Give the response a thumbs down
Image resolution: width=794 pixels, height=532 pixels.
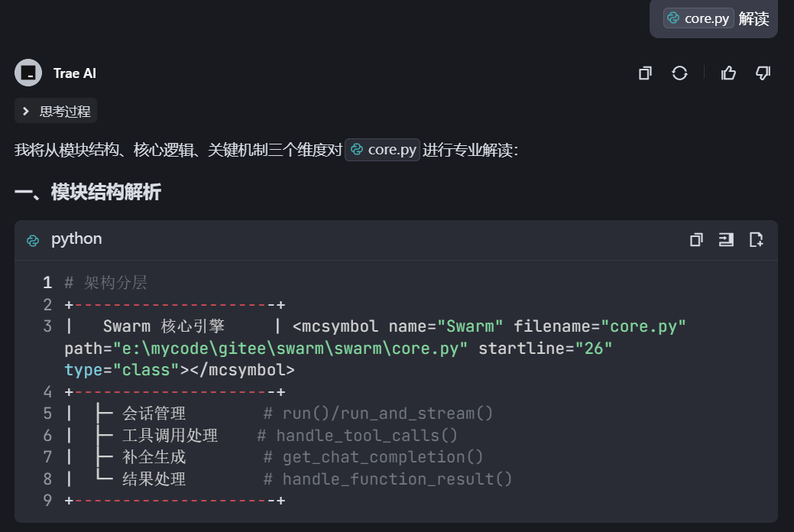coord(763,73)
